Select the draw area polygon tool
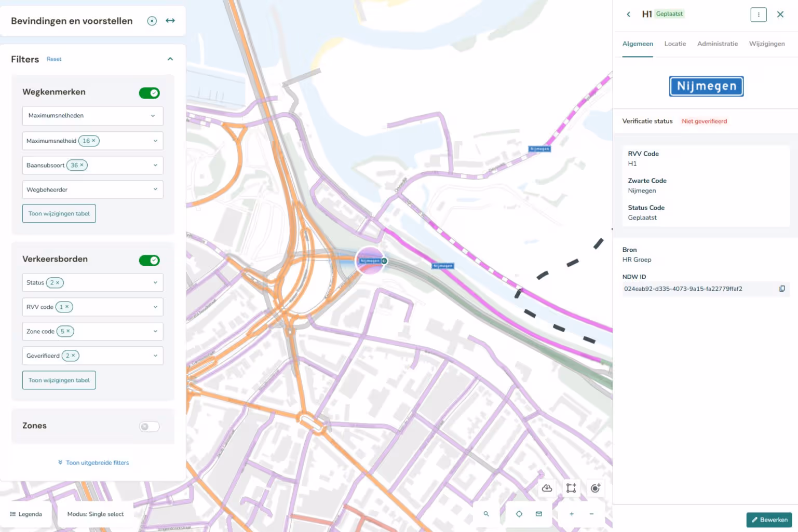The width and height of the screenshot is (798, 532). tap(571, 488)
